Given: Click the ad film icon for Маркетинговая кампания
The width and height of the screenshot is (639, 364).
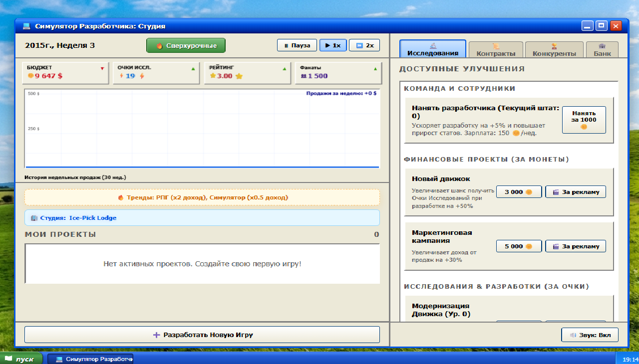Looking at the screenshot, I should pyautogui.click(x=556, y=246).
